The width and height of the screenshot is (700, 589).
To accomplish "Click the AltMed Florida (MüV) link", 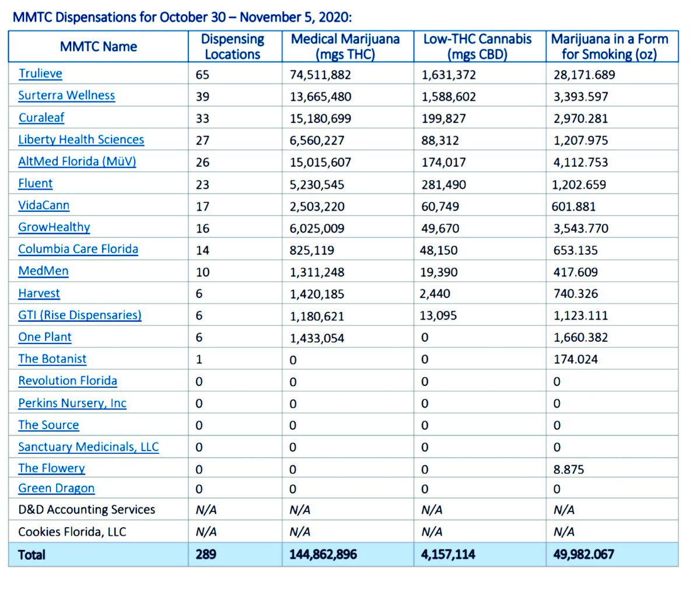I will click(77, 162).
